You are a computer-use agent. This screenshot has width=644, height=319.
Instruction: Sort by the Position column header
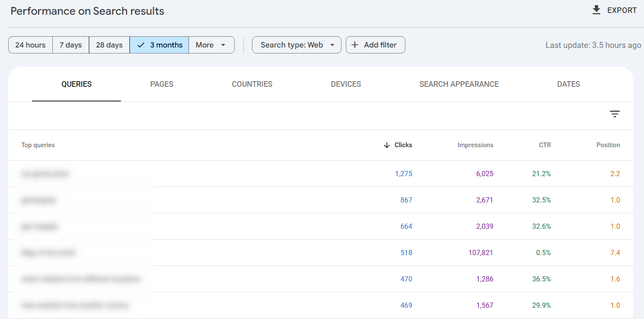[x=608, y=145]
